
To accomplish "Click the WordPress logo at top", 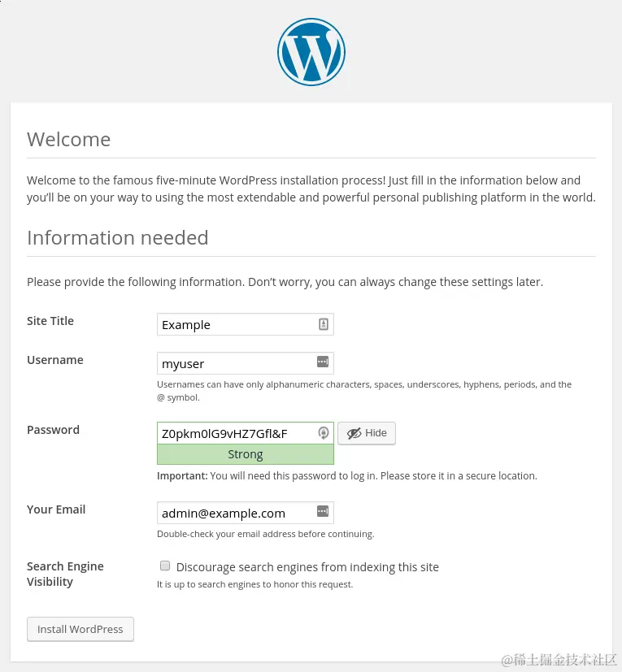I will point(311,52).
